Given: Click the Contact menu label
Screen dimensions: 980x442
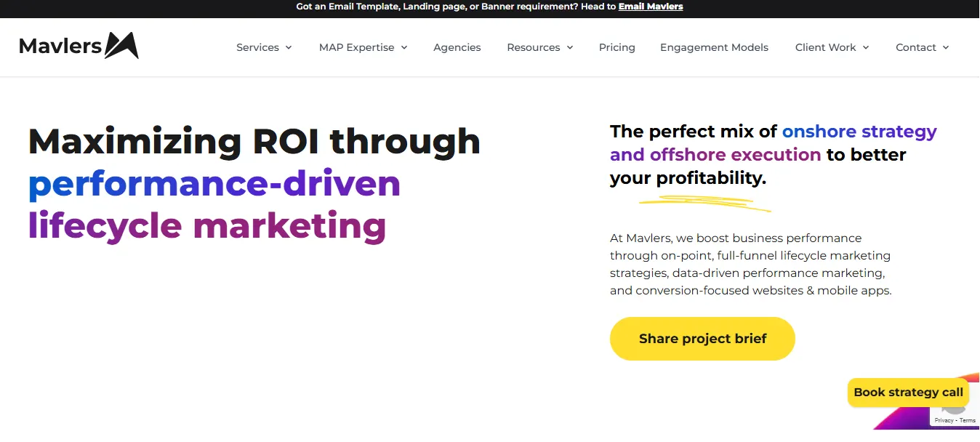Looking at the screenshot, I should pyautogui.click(x=915, y=47).
